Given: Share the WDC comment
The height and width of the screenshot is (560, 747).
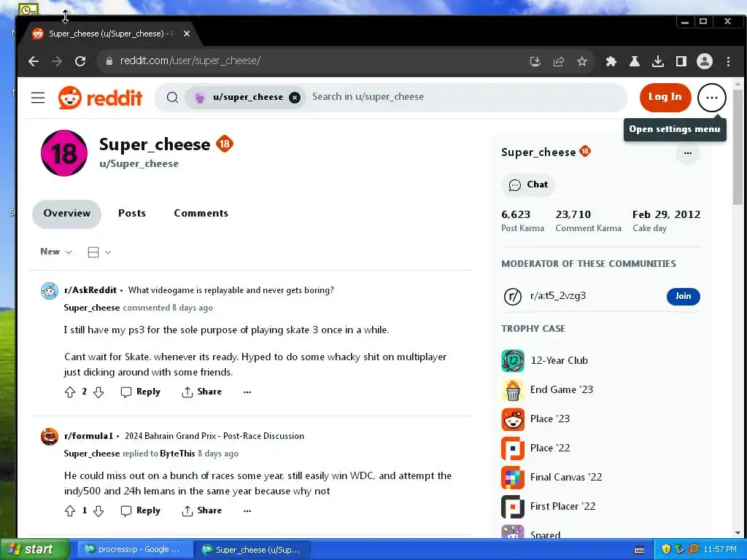Looking at the screenshot, I should (202, 510).
